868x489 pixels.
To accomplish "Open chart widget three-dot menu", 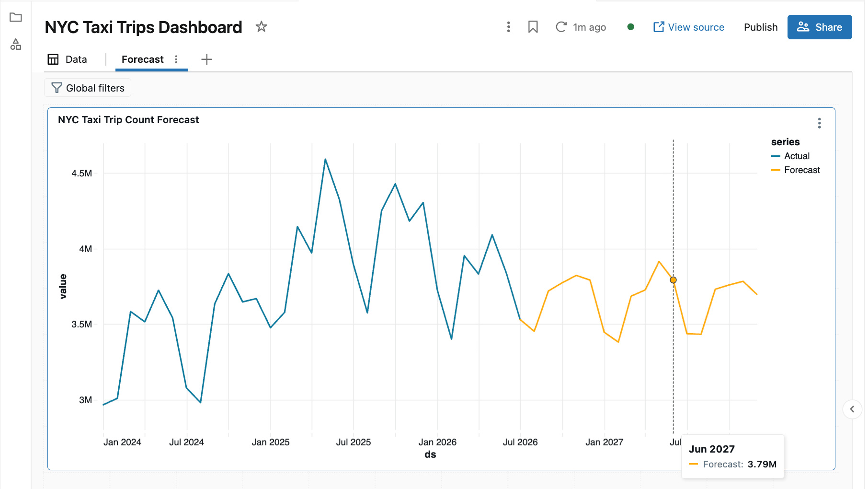I will pos(820,123).
